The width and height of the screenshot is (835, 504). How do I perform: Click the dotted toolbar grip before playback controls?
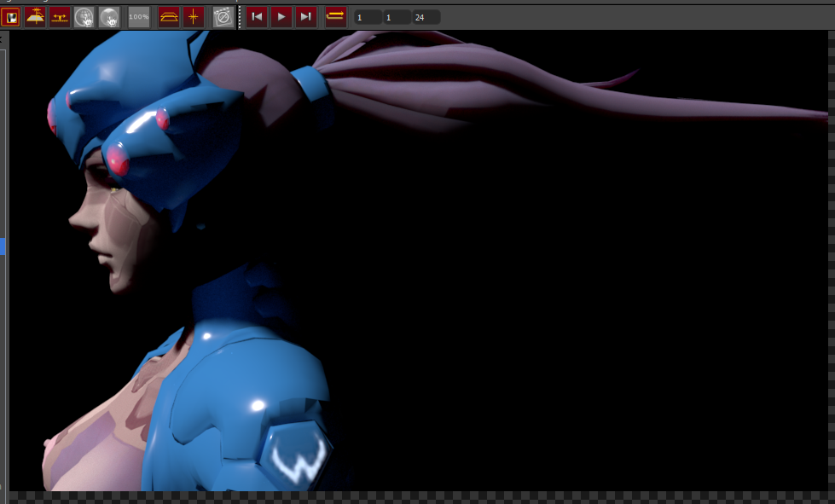point(240,16)
